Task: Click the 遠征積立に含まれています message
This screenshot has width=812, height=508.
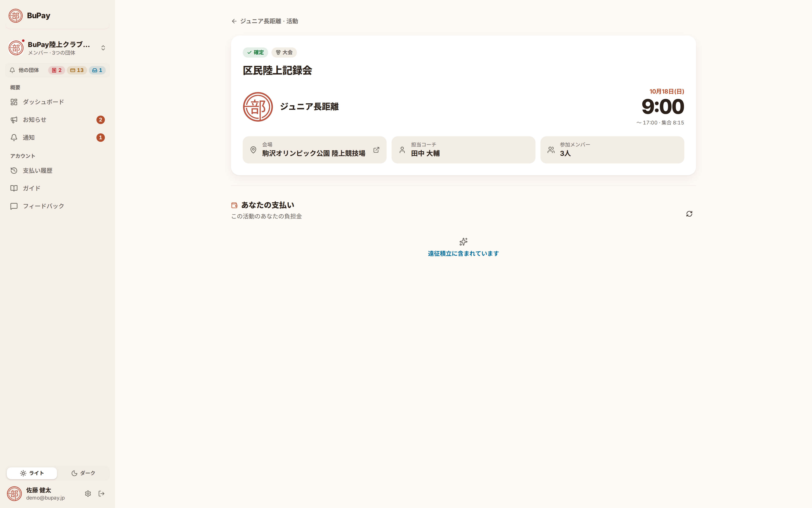Action: point(463,254)
